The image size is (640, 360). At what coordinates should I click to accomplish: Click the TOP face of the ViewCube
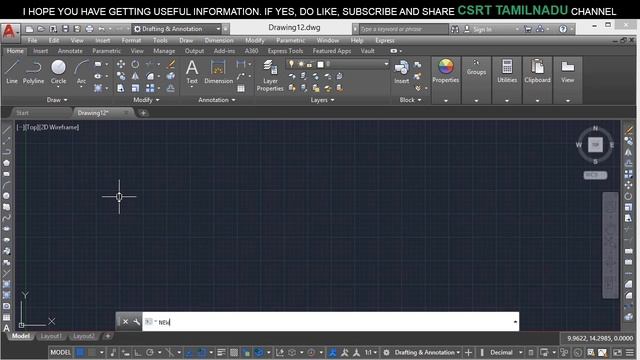pos(595,144)
